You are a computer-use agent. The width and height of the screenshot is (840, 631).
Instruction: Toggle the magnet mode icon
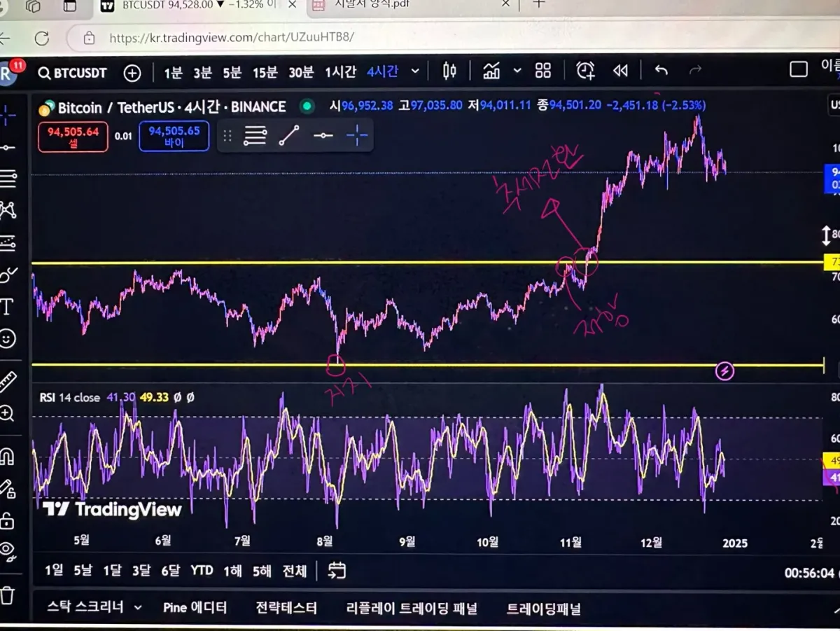tap(7, 457)
